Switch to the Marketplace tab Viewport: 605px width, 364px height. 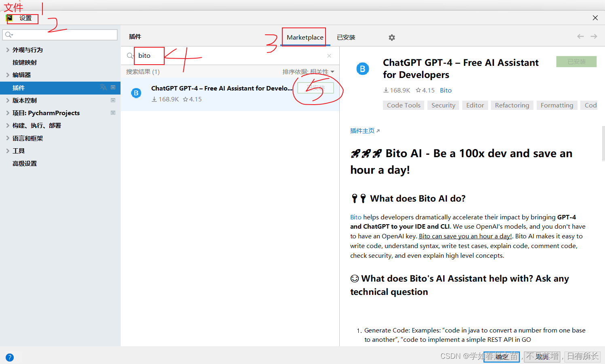point(305,37)
